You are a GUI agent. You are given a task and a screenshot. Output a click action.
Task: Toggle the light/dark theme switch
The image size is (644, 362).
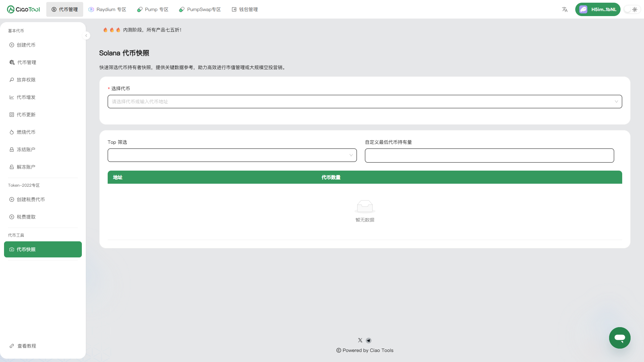[632, 9]
